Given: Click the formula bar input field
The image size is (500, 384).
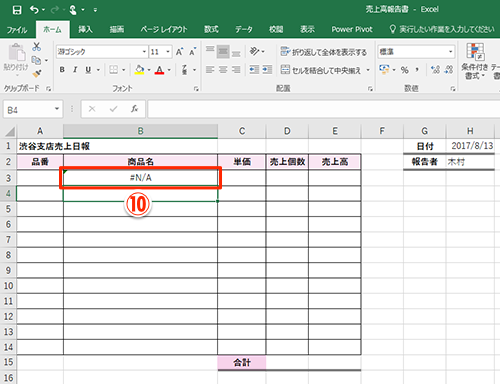Looking at the screenshot, I should click(324, 109).
